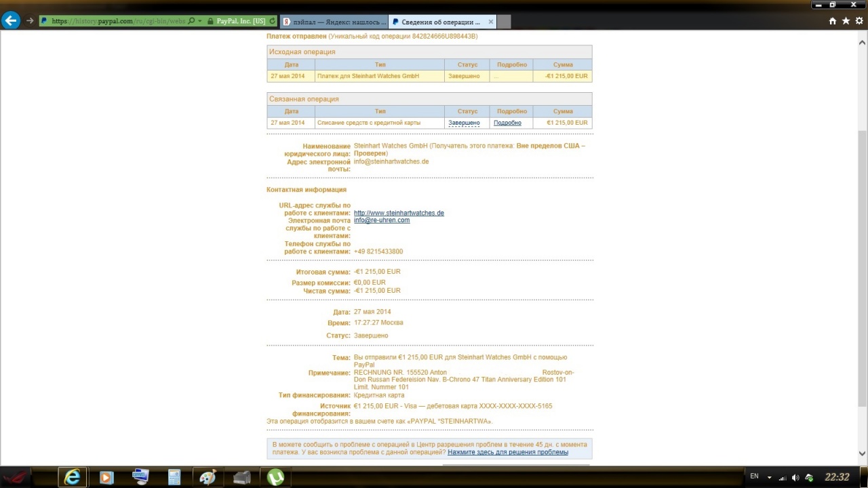Open a new blank tab
The height and width of the screenshot is (488, 868).
click(504, 22)
